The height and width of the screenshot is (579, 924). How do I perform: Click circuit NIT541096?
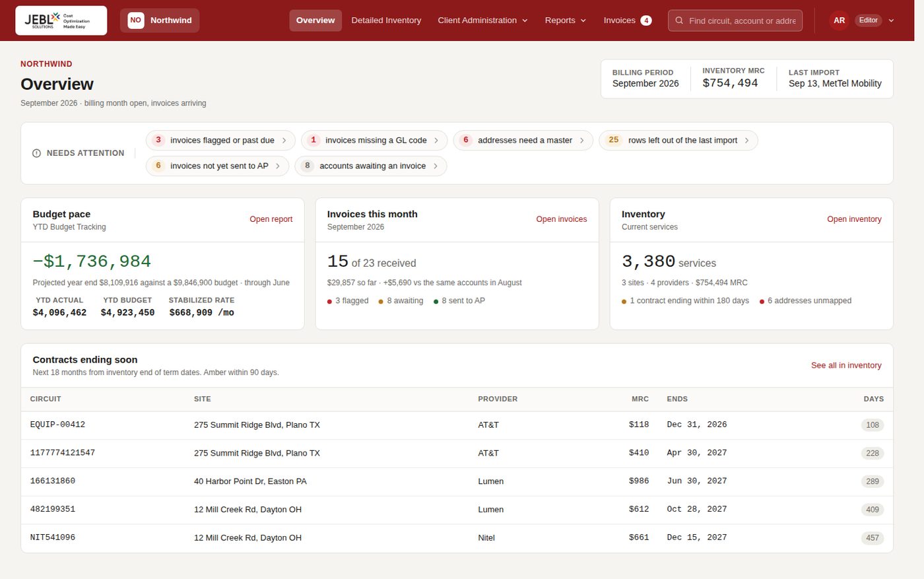53,538
